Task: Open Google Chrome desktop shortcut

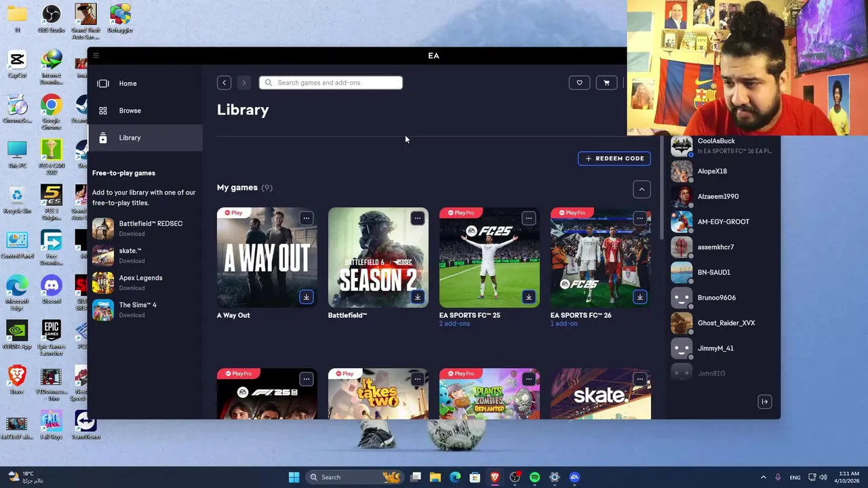Action: click(51, 112)
